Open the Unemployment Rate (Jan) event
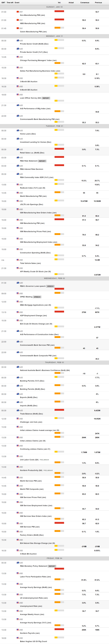The width and height of the screenshot is (109, 644). [x=31, y=606]
